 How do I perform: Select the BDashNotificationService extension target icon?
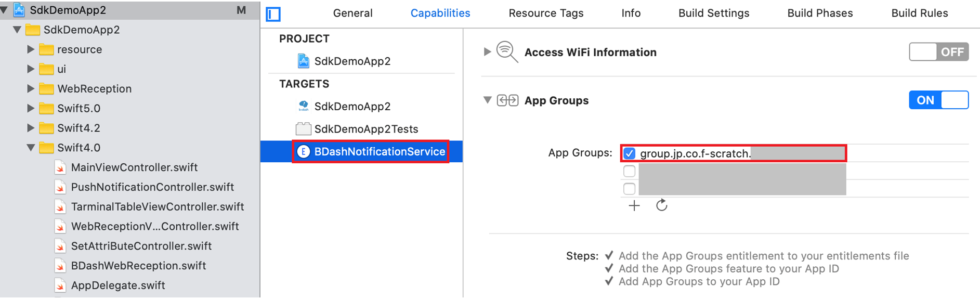(x=304, y=151)
